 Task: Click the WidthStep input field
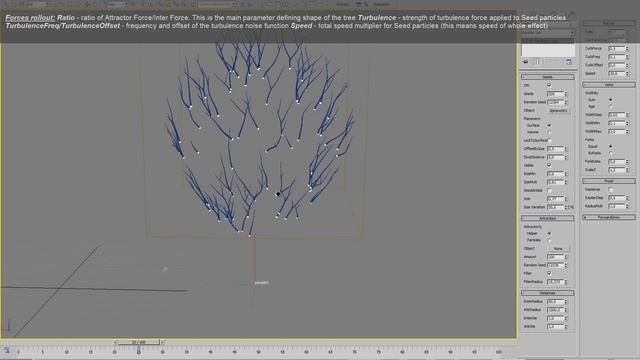[616, 115]
